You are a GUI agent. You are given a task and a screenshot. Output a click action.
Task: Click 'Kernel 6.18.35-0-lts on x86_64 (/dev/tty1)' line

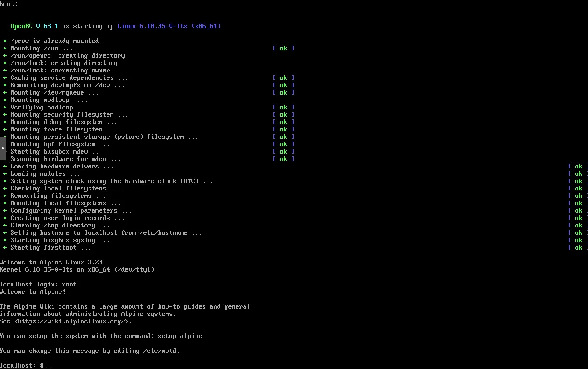[77, 269]
